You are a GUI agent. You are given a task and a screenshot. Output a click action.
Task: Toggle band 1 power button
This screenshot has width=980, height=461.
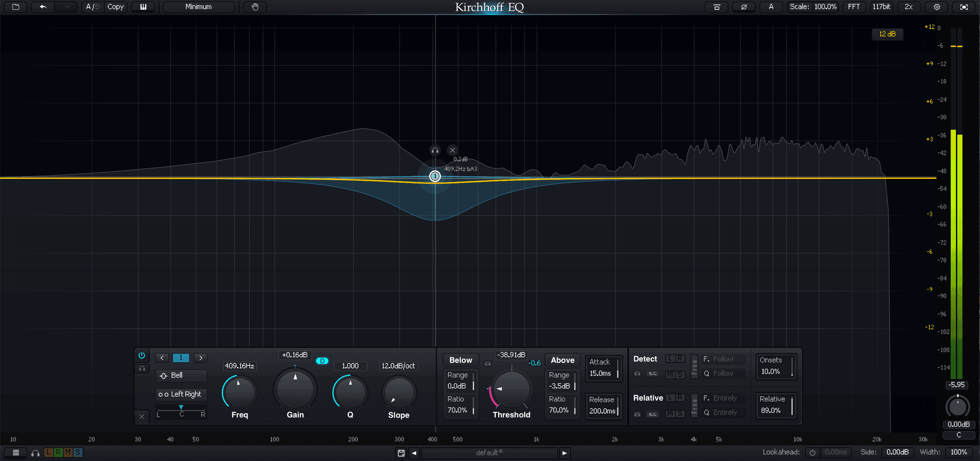click(x=142, y=355)
